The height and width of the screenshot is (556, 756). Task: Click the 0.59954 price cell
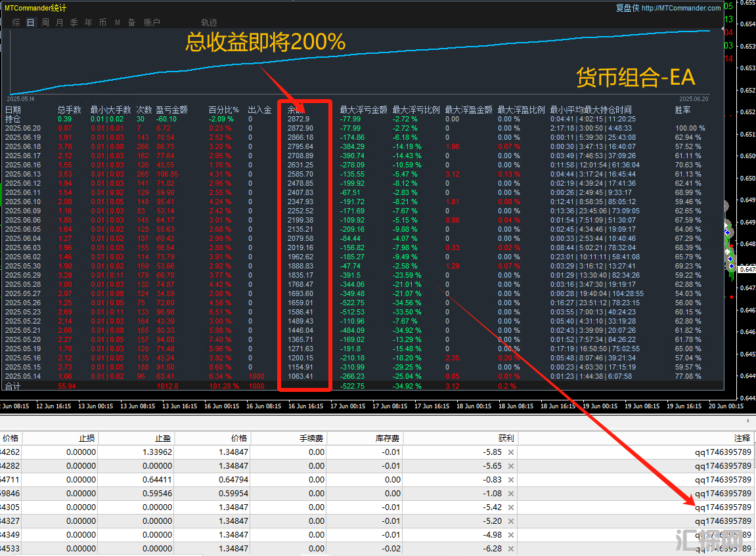click(233, 494)
